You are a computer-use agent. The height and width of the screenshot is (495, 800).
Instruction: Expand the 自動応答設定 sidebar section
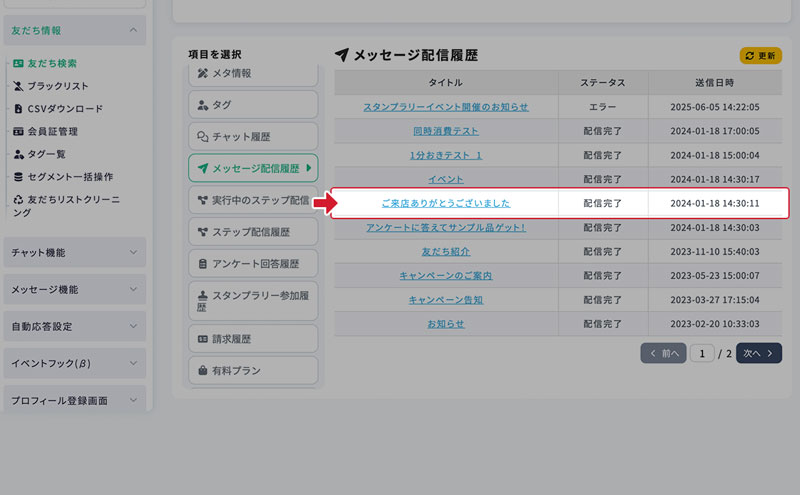pos(134,327)
